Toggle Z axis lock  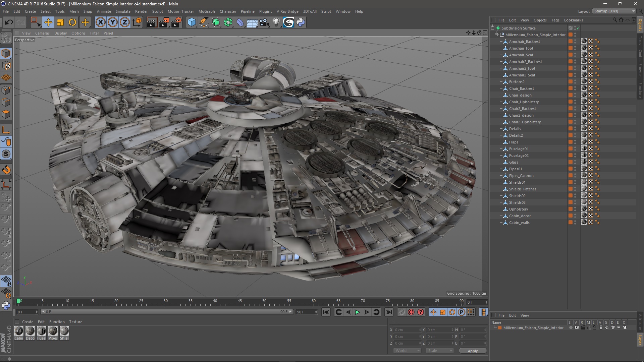(125, 22)
